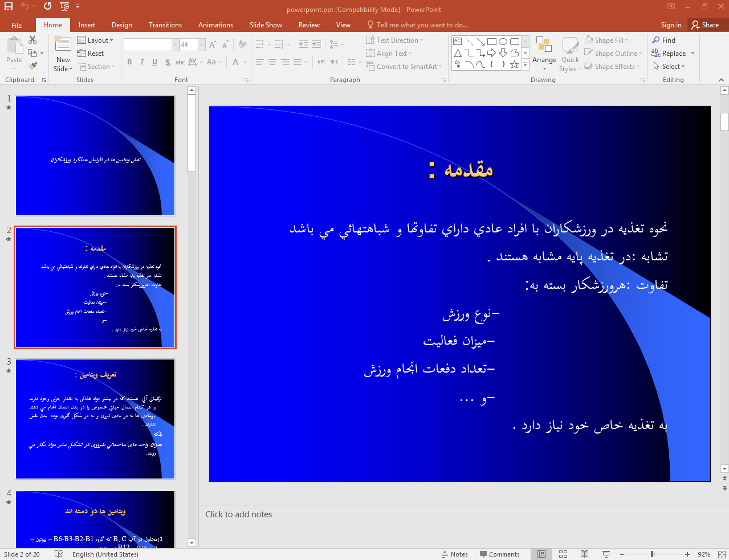
Task: Clear all formatting with the eraser icon
Action: (242, 44)
